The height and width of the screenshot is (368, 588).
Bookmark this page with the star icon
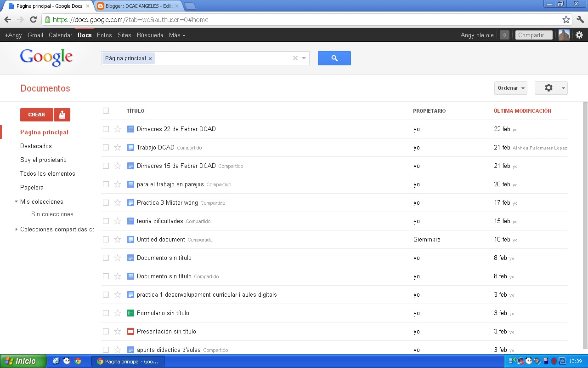click(566, 19)
